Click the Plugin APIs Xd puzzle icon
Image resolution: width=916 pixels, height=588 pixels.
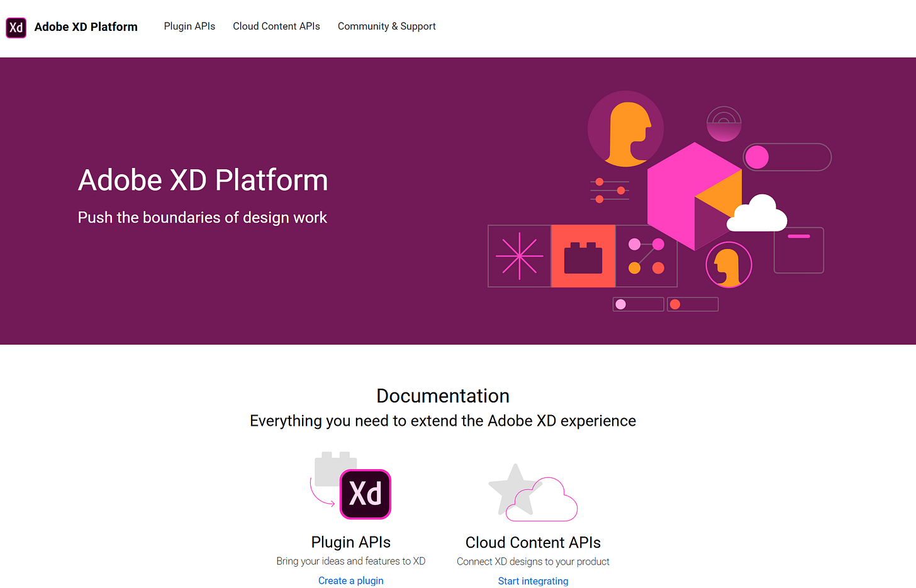pyautogui.click(x=350, y=485)
